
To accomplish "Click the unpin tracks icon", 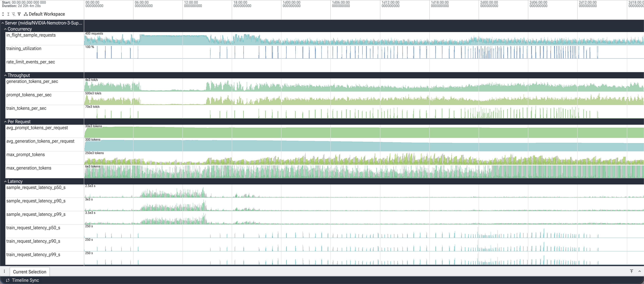I will (13, 14).
